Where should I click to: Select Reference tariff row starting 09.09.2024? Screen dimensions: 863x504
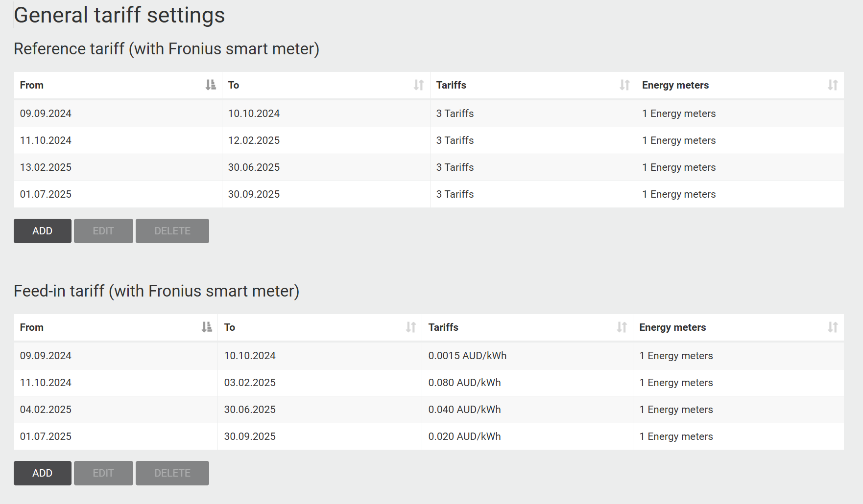pos(46,114)
